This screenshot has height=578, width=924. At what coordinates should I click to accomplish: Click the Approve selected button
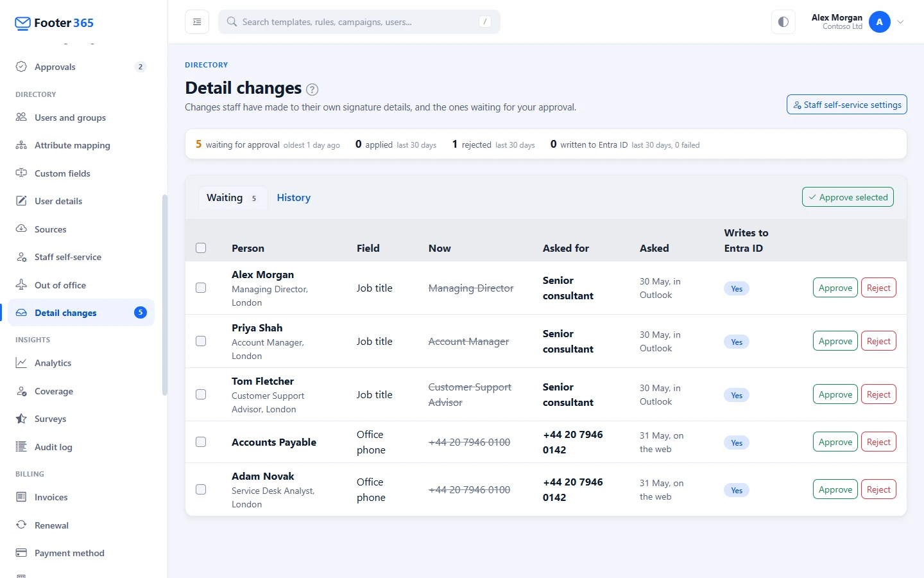pyautogui.click(x=848, y=197)
